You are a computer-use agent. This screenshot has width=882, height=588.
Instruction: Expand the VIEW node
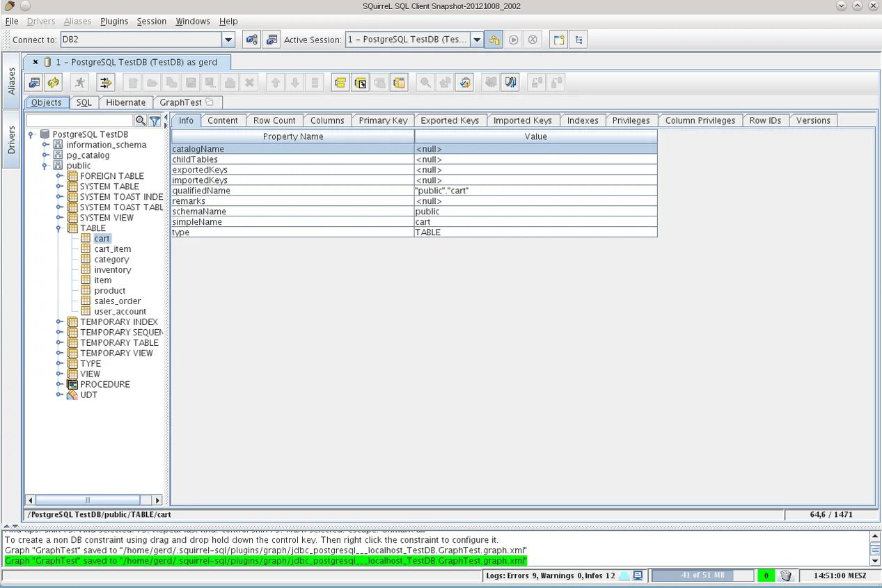point(59,374)
